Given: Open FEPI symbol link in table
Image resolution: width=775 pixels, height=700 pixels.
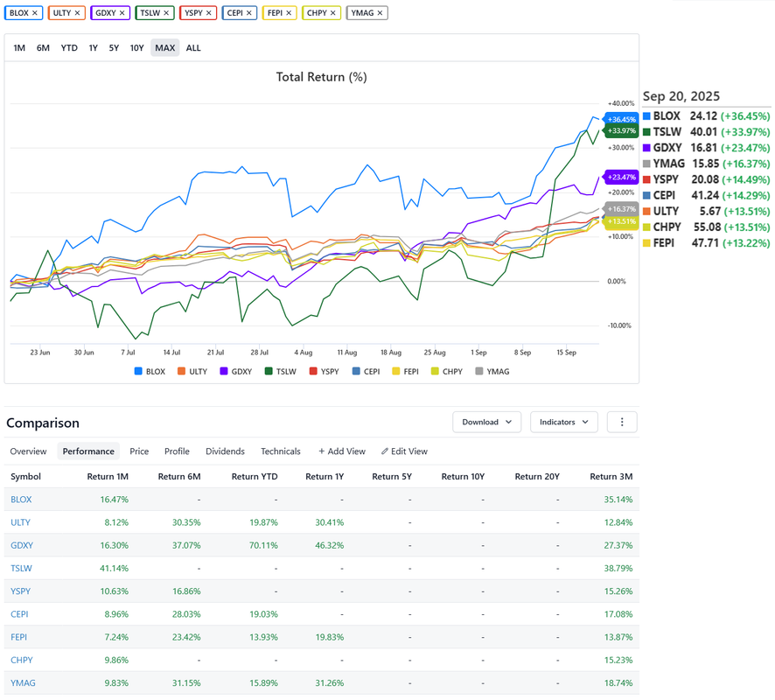Looking at the screenshot, I should point(18,637).
